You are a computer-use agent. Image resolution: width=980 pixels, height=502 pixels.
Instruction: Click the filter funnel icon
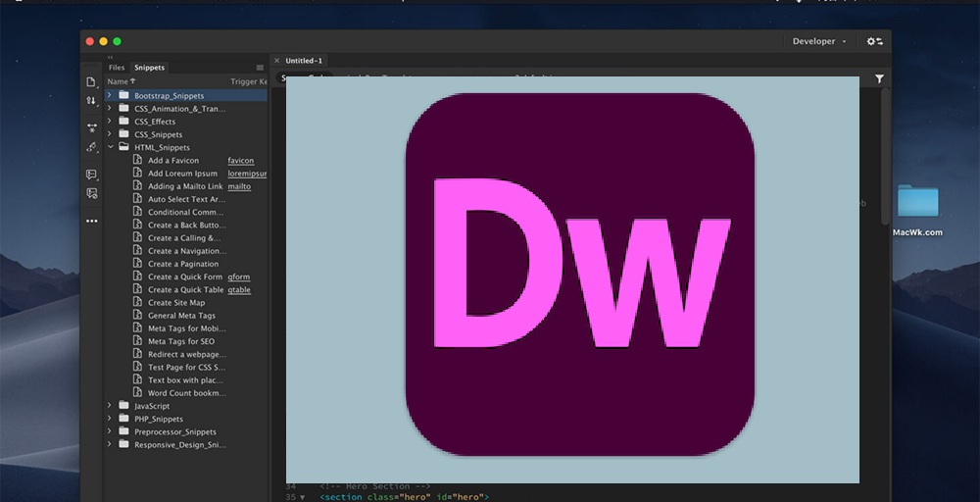click(879, 78)
